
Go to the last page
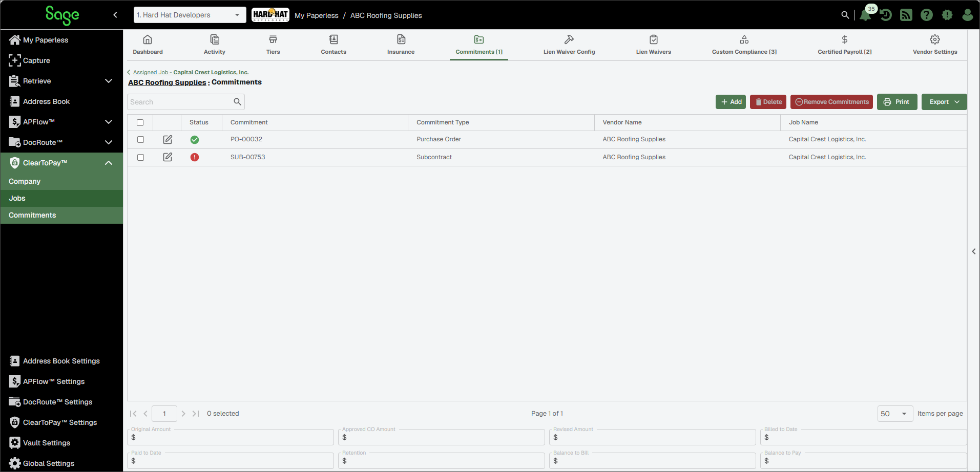196,414
